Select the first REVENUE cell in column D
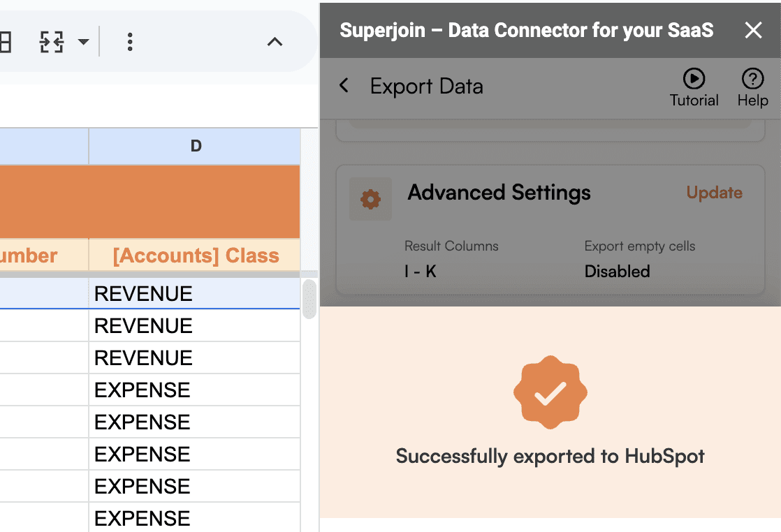Image resolution: width=781 pixels, height=532 pixels. tap(195, 294)
